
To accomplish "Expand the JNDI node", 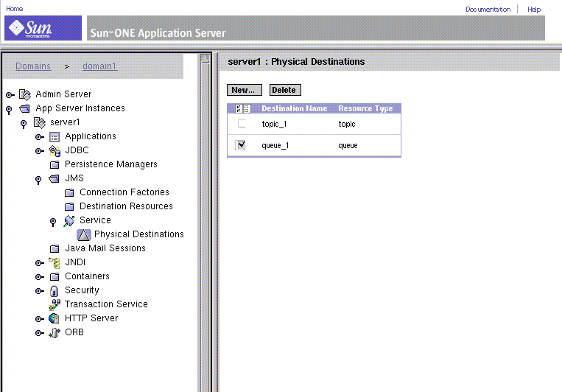I will point(40,263).
